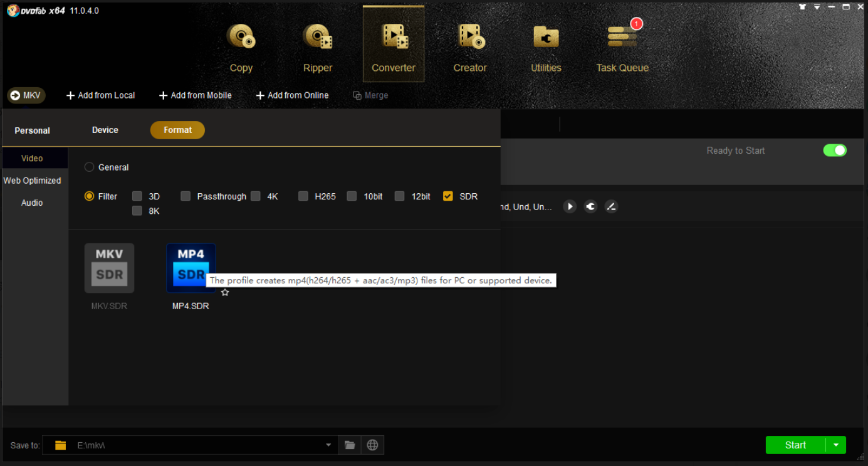868x466 pixels.
Task: Switch to the Device tab
Action: pyautogui.click(x=105, y=130)
